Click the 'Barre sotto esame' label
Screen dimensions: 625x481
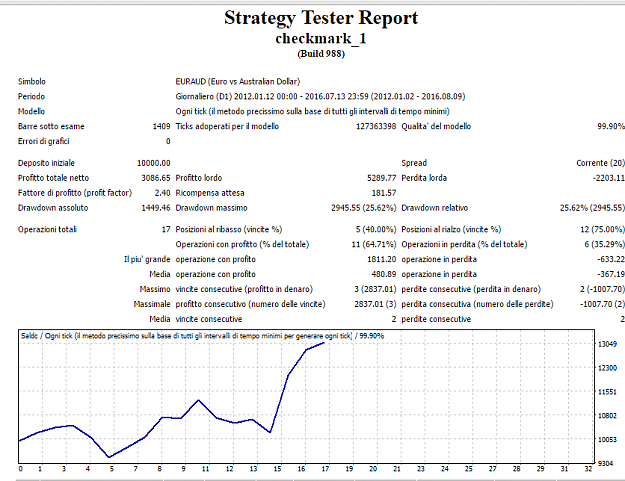pos(51,126)
